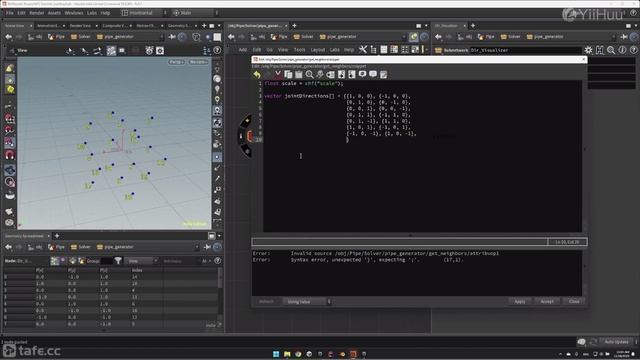
Task: Click the viewport help question icon
Action: (217, 51)
